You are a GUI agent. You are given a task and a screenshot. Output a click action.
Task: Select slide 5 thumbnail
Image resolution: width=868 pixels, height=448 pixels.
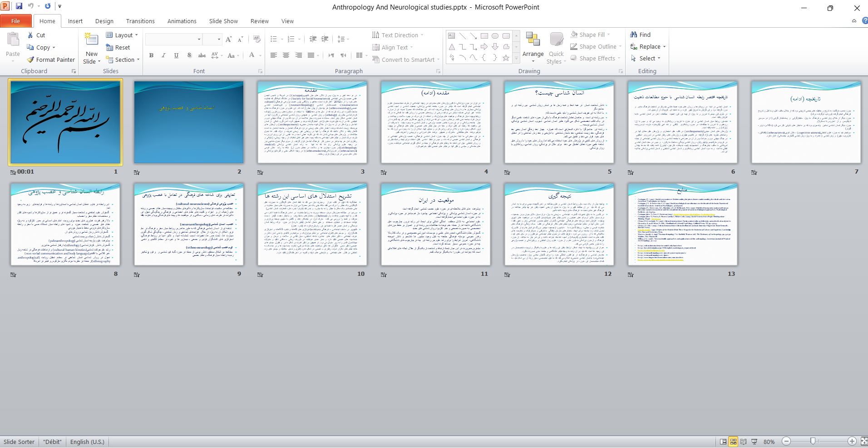click(559, 122)
